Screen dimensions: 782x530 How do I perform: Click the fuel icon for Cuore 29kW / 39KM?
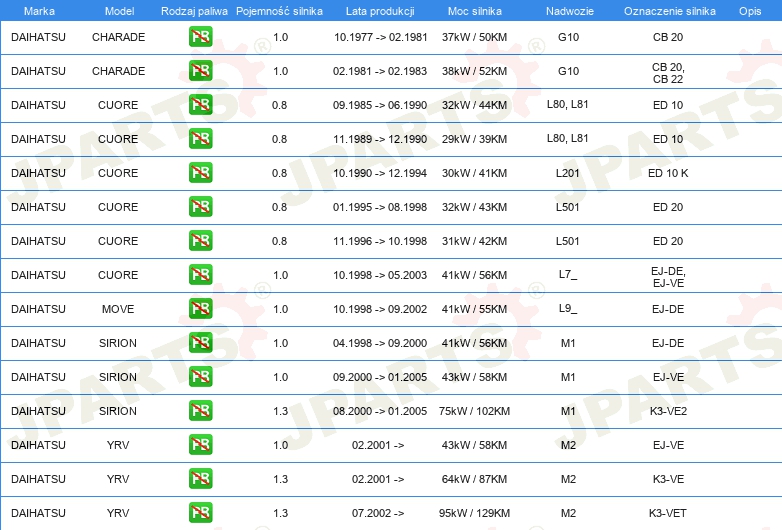tap(200, 139)
